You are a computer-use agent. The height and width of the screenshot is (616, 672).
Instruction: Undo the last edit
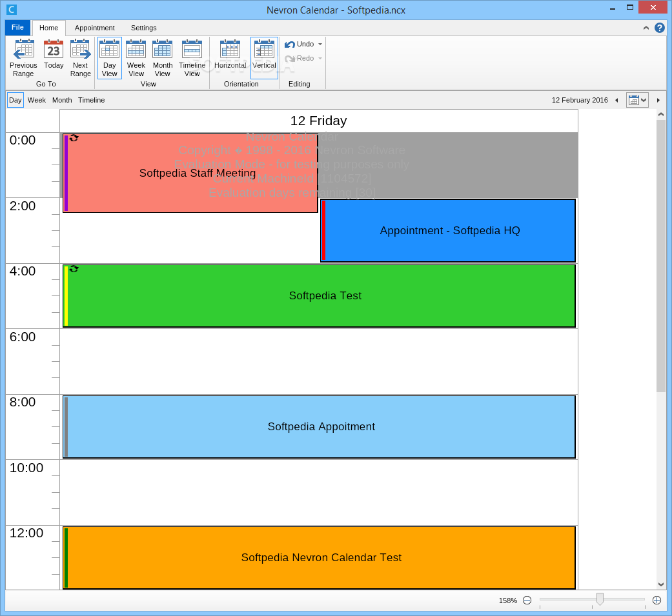coord(300,44)
